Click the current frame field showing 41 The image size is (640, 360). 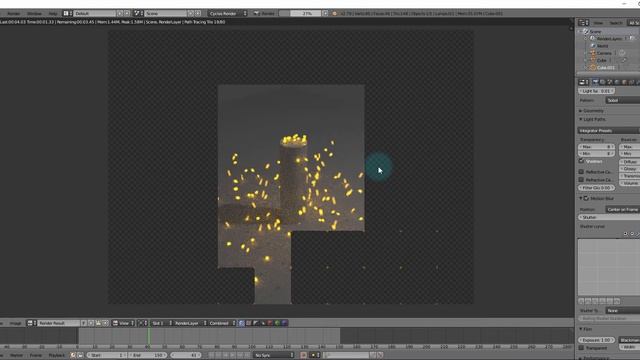pos(186,355)
